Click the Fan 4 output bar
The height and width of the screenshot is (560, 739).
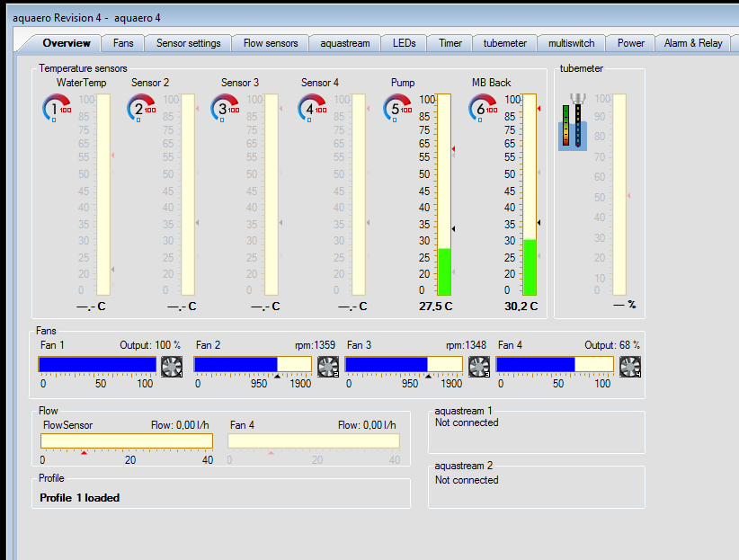555,364
